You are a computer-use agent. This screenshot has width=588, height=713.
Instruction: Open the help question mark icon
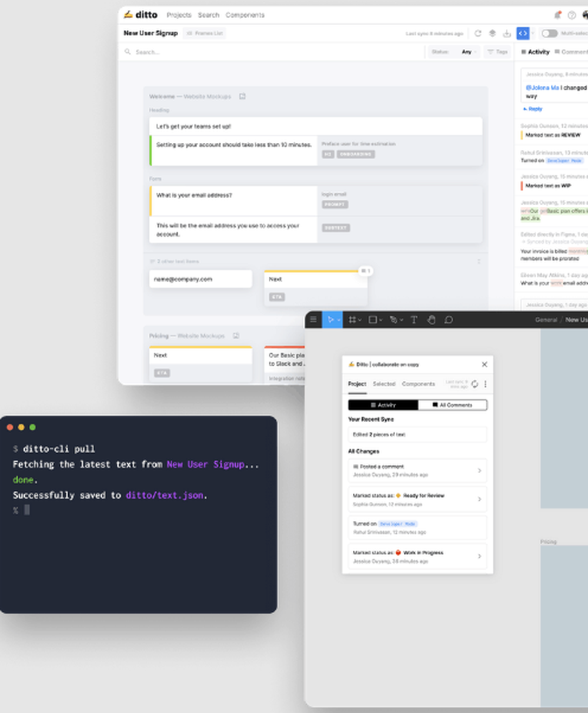click(x=572, y=15)
